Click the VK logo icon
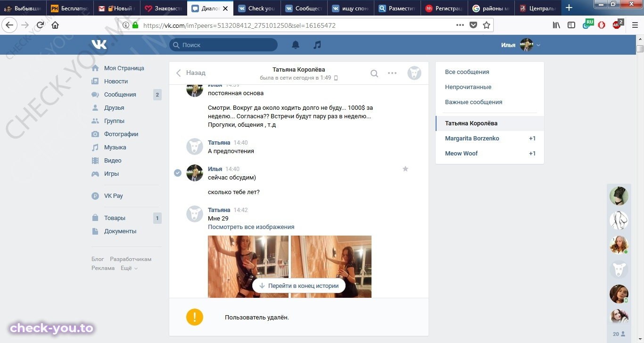Image resolution: width=644 pixels, height=343 pixels. tap(99, 45)
